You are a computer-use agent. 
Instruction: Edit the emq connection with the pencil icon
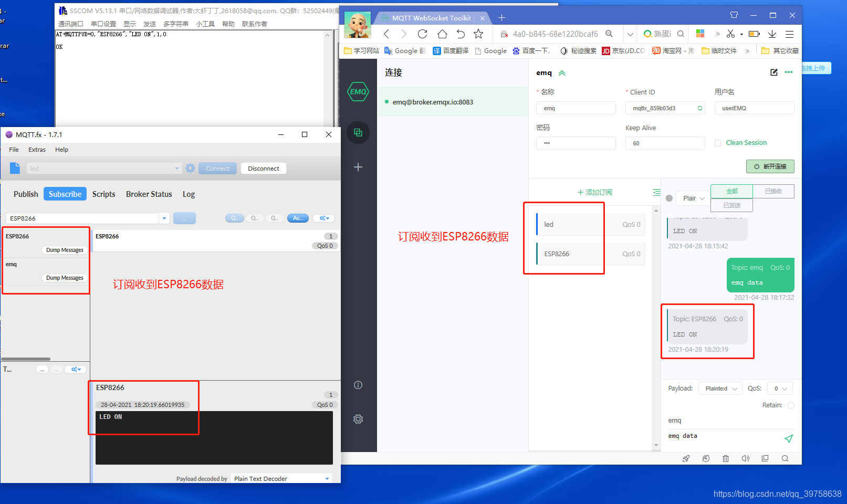pyautogui.click(x=773, y=72)
